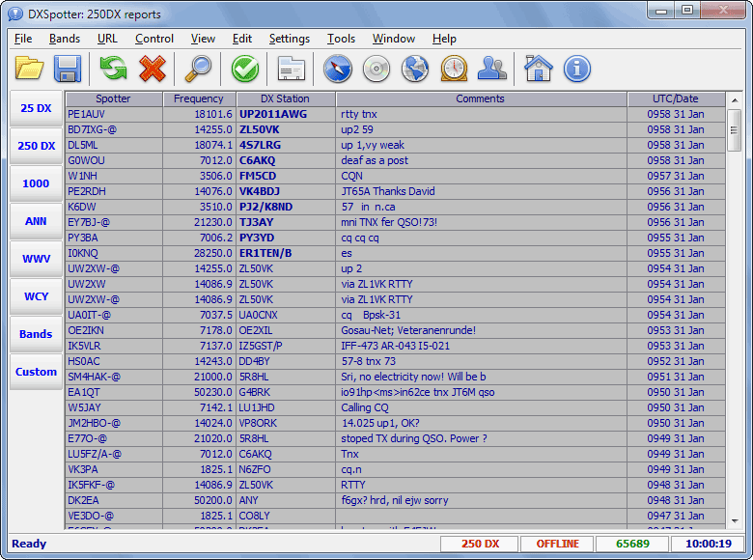Open the Settings menu
753x560 pixels.
(x=289, y=39)
